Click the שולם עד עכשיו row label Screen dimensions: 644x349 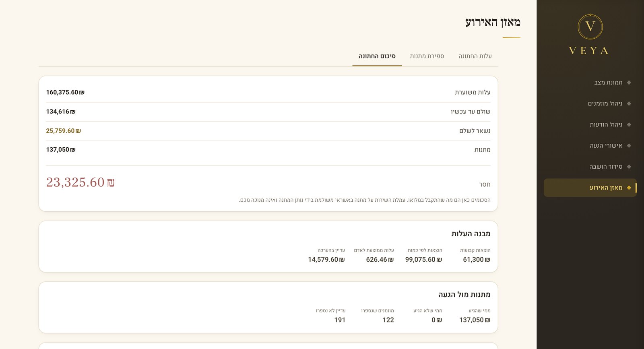coord(471,112)
